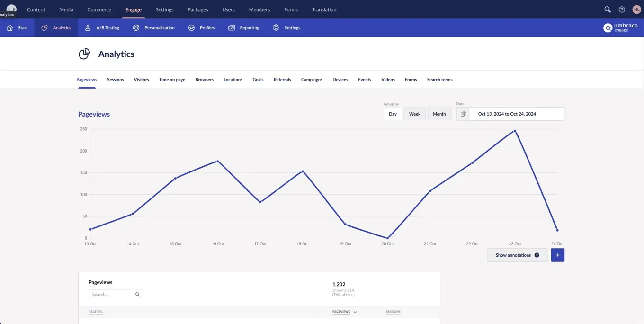Click the plus add annotation button
This screenshot has width=644, height=324.
(x=557, y=255)
